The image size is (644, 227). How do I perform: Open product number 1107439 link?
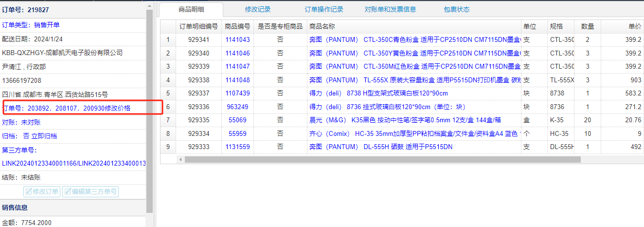point(237,93)
